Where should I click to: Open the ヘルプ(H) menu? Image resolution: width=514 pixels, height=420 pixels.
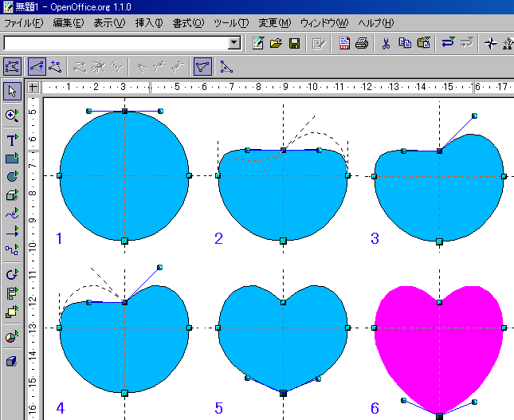[x=375, y=23]
